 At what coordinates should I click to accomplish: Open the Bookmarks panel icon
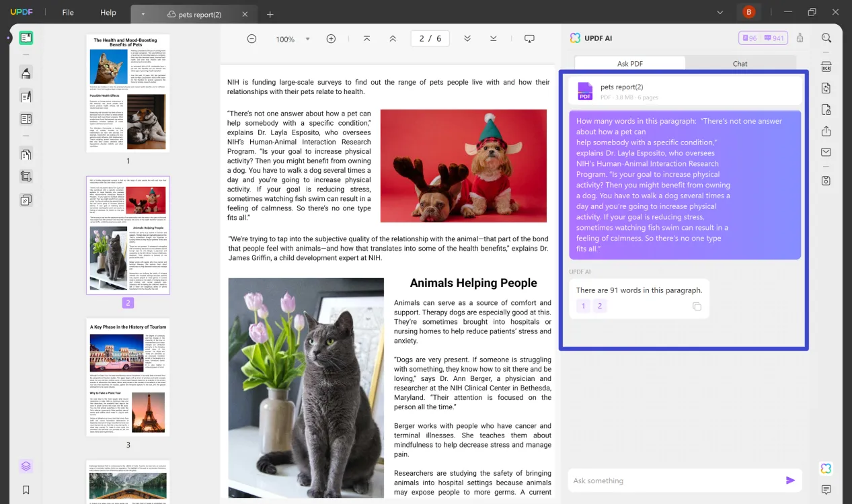pos(26,490)
